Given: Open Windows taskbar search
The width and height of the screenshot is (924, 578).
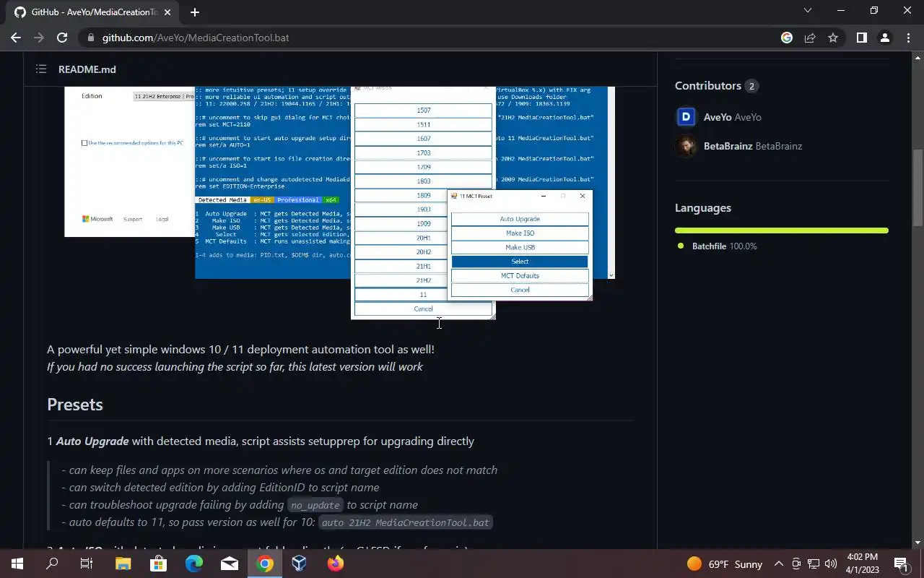Looking at the screenshot, I should point(52,564).
